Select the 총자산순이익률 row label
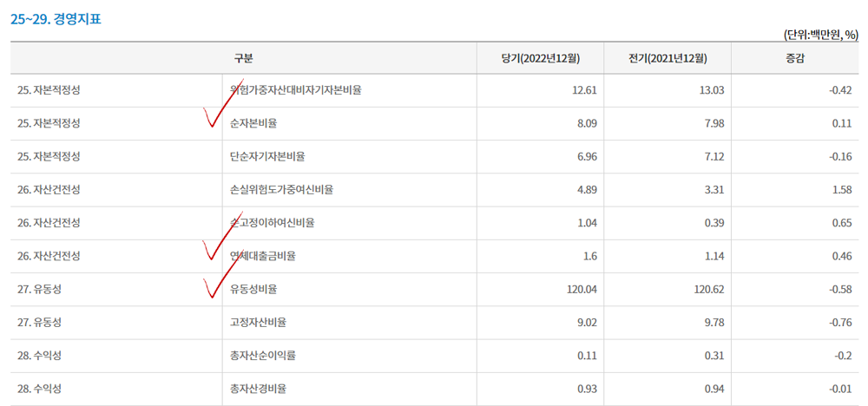This screenshot has width=868, height=406. click(x=262, y=356)
